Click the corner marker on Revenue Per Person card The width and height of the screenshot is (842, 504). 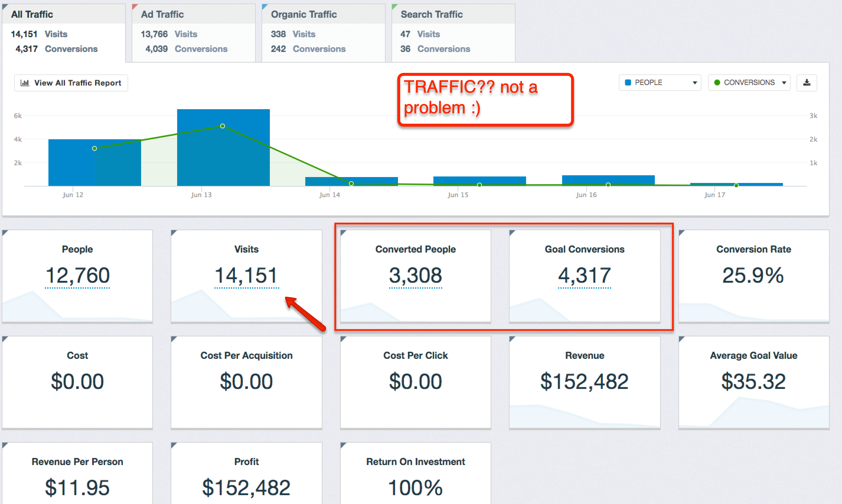coord(5,446)
